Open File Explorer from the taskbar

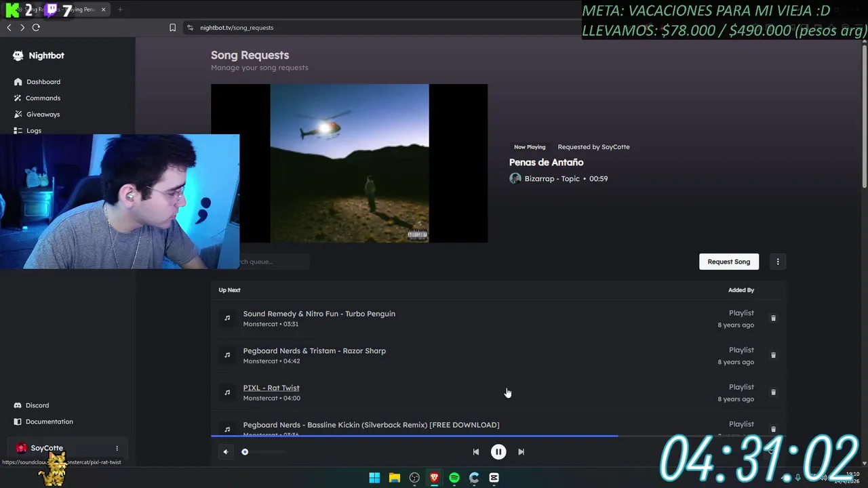click(x=394, y=478)
